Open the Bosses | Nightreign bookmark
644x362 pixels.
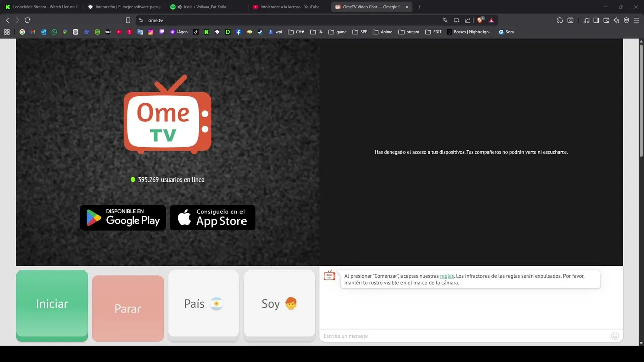(469, 32)
